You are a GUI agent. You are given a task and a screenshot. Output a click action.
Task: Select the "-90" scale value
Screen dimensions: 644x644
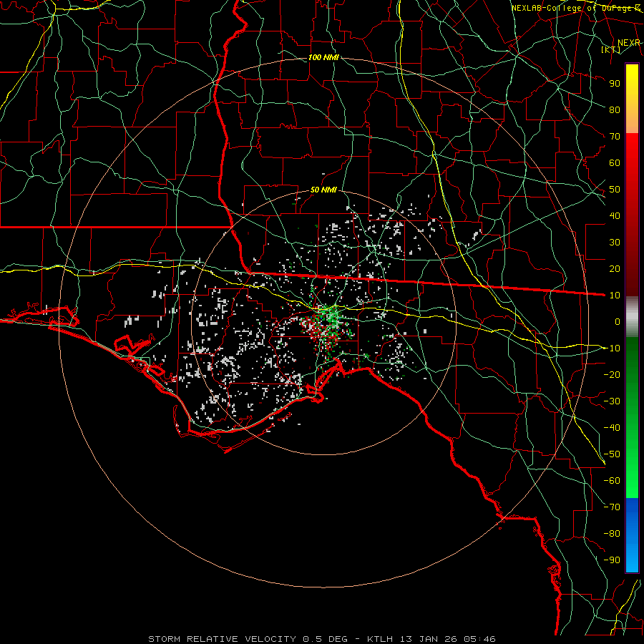[612, 560]
